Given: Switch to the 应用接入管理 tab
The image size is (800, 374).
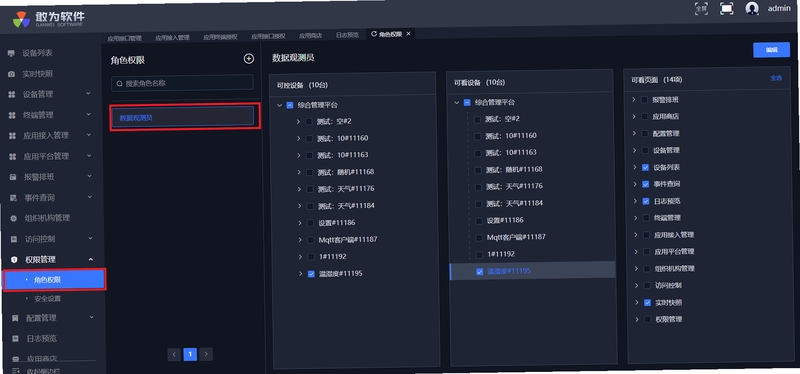Looking at the screenshot, I should coord(172,37).
